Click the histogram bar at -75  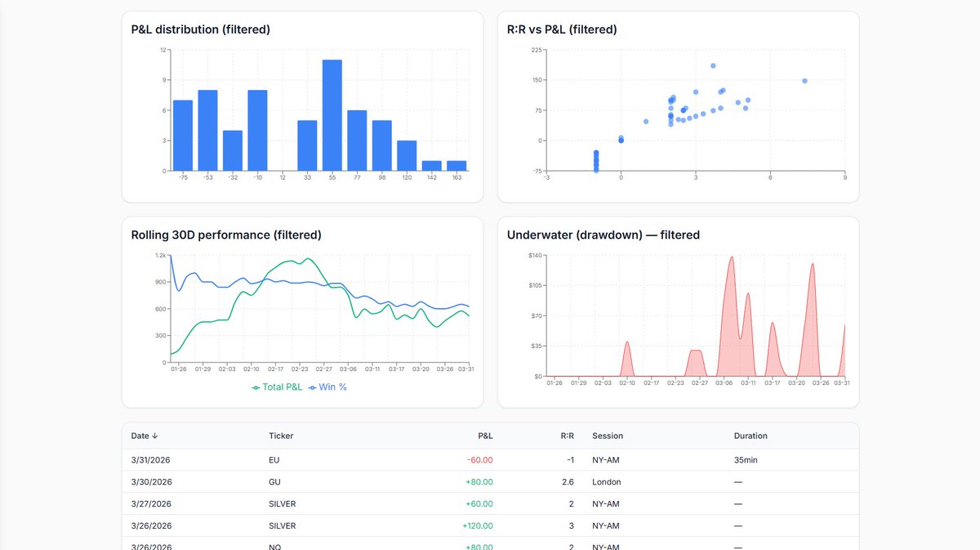pyautogui.click(x=183, y=136)
